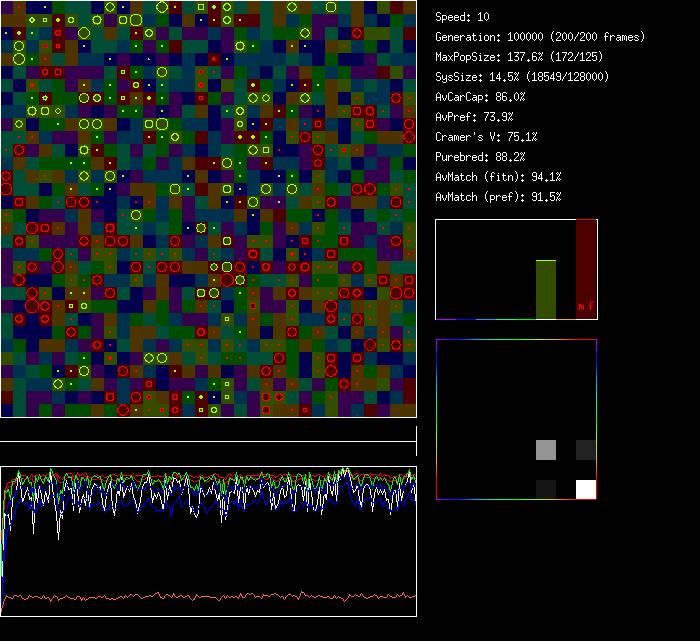Click the Speed: 10 readout
Image resolution: width=700 pixels, height=641 pixels.
coord(463,17)
